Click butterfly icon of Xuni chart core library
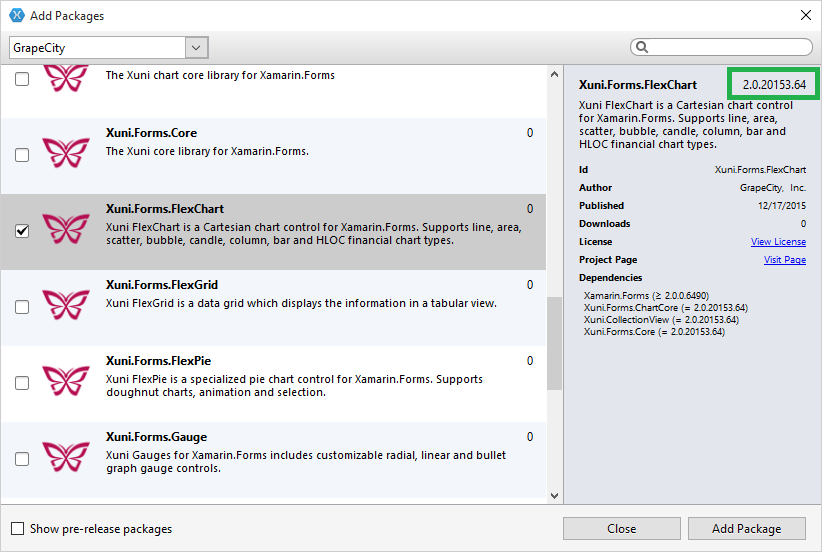This screenshot has height=552, width=822. point(66,78)
